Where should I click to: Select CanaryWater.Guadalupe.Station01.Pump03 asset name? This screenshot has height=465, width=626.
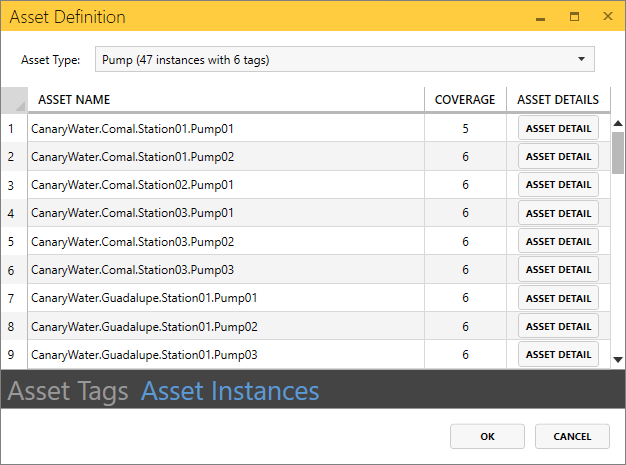pyautogui.click(x=144, y=355)
